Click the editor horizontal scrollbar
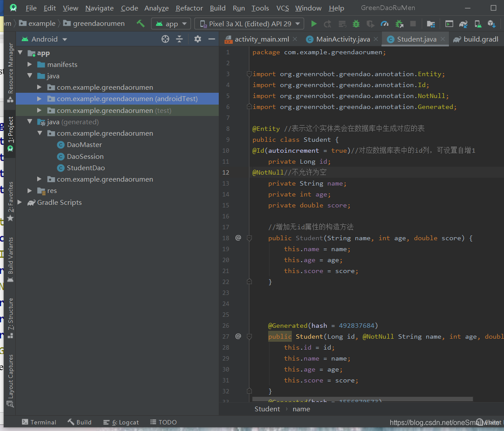 (x=362, y=399)
